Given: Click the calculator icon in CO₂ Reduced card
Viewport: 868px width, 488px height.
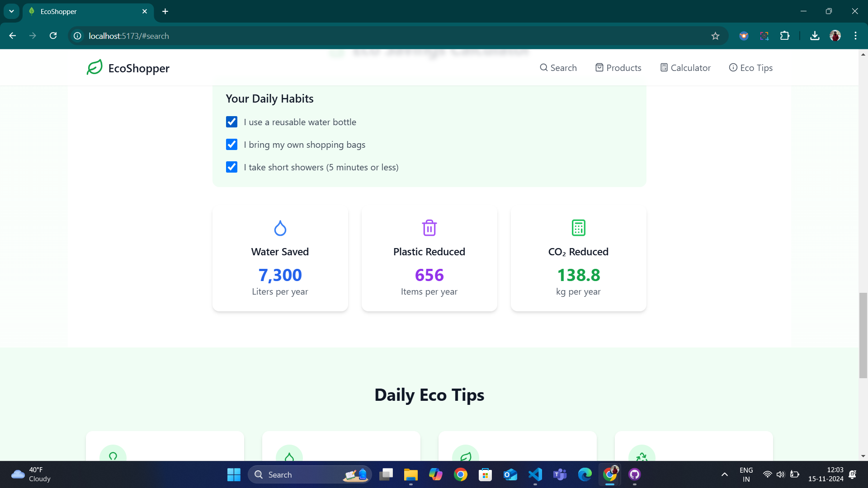Looking at the screenshot, I should pyautogui.click(x=578, y=228).
